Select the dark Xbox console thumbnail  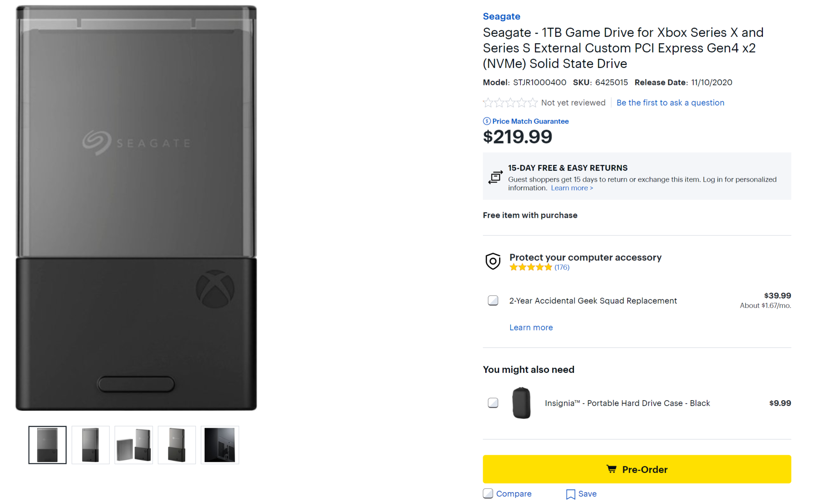[x=220, y=445]
